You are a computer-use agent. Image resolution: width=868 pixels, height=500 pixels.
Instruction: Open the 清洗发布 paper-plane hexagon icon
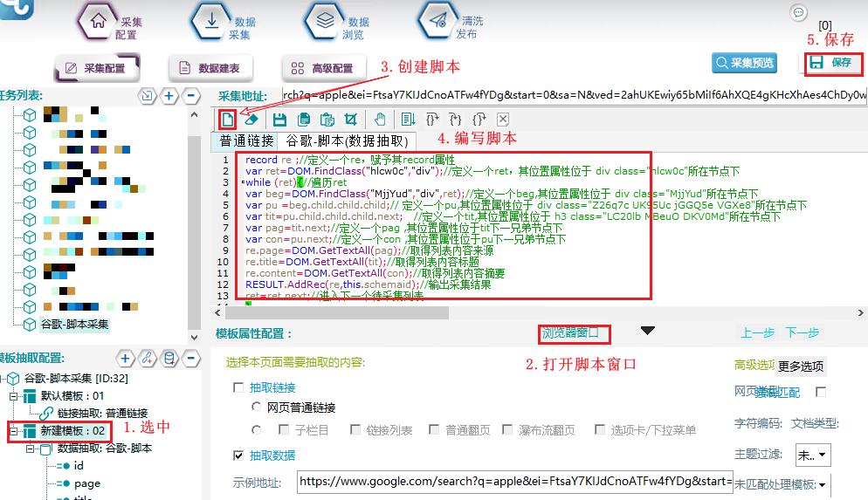[x=438, y=21]
